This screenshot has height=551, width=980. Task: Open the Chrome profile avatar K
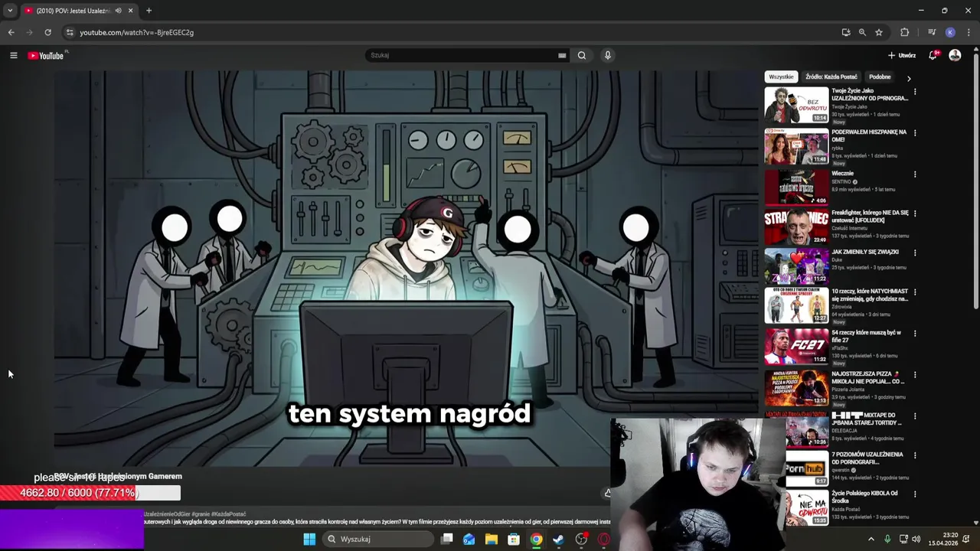tap(950, 32)
